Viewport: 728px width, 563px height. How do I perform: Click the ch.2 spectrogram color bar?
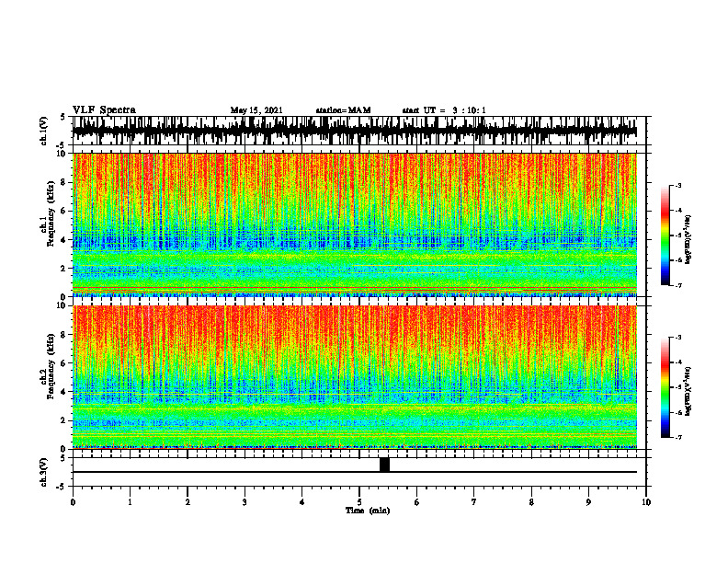point(665,387)
